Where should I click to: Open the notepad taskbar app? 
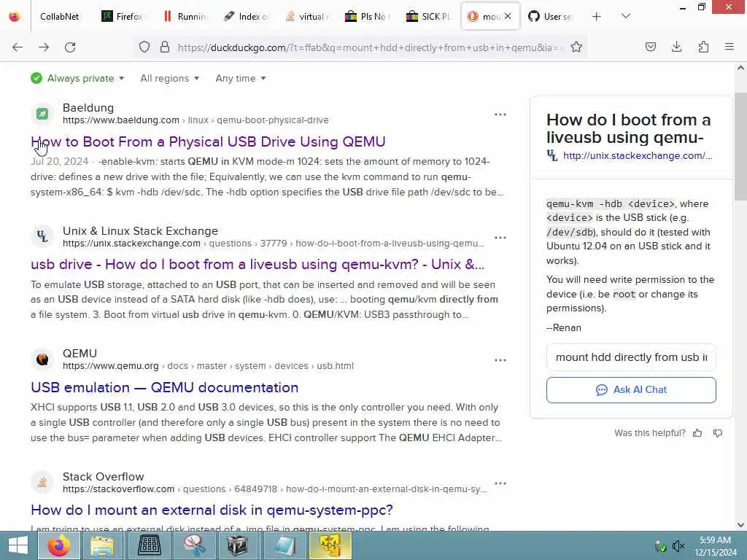click(284, 545)
